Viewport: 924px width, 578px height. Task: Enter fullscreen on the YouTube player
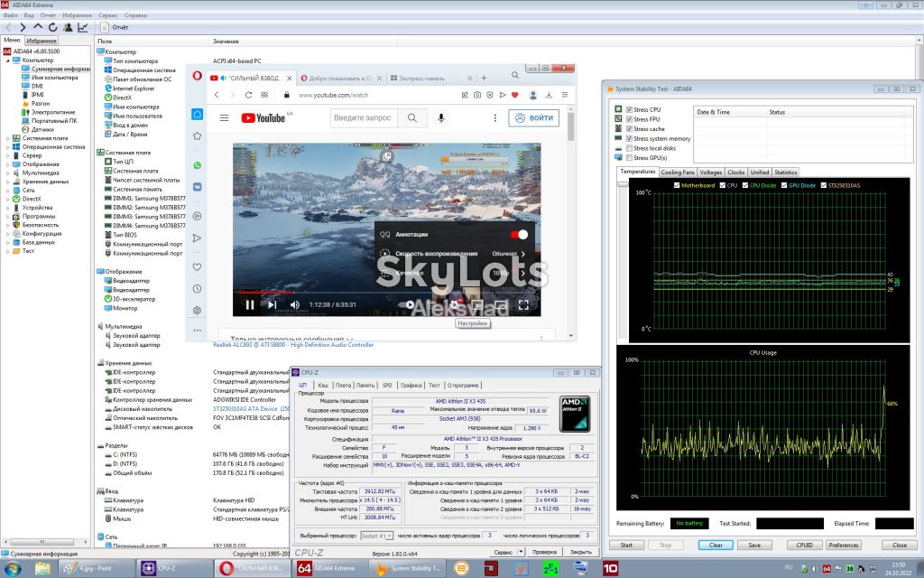point(523,305)
